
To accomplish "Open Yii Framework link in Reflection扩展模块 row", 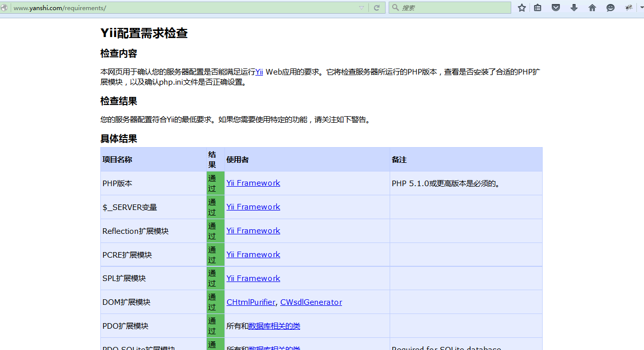I will pyautogui.click(x=253, y=231).
